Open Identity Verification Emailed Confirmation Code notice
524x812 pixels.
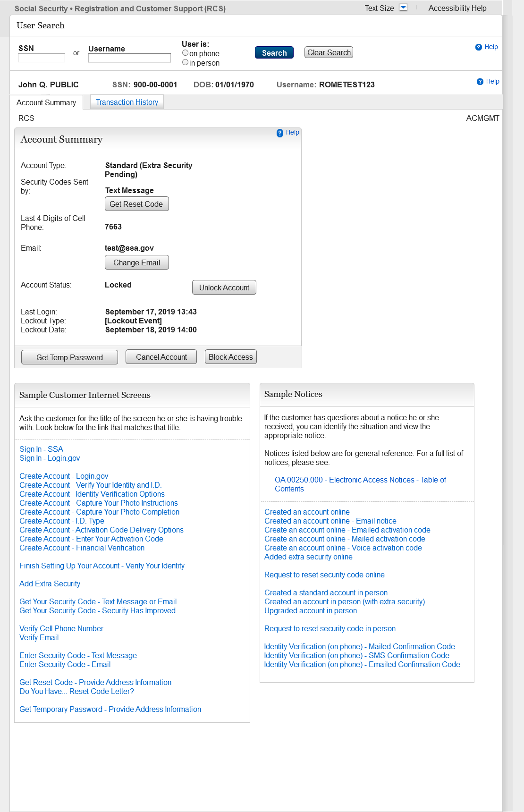(362, 664)
